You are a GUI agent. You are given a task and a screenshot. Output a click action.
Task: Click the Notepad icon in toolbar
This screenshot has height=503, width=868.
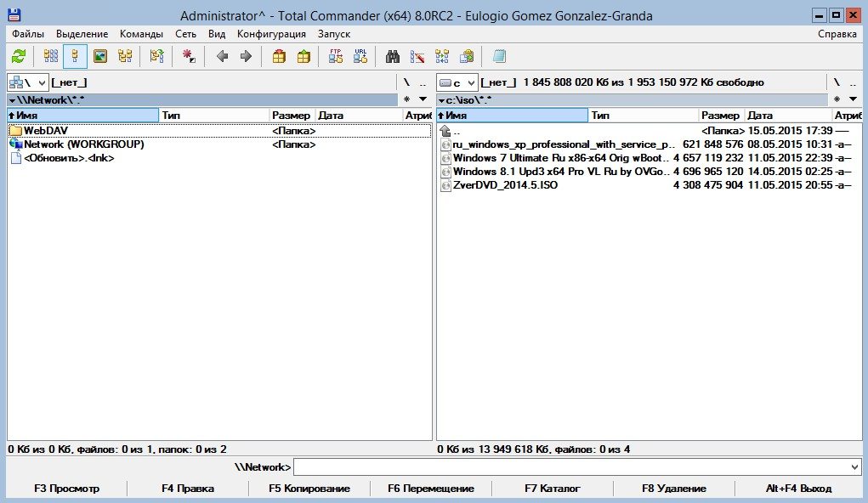pos(499,57)
